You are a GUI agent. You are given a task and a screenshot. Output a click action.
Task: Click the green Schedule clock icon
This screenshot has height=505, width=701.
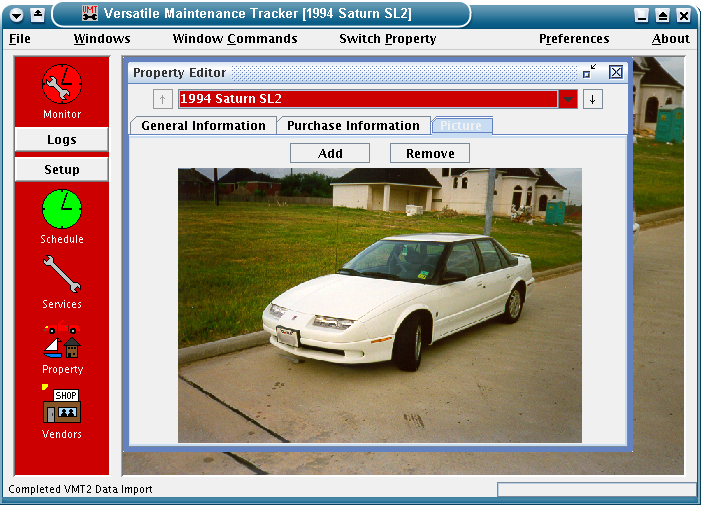pyautogui.click(x=62, y=209)
